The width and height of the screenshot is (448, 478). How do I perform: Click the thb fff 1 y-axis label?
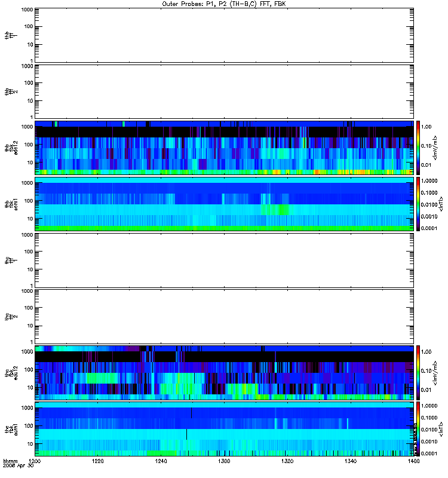11,35
